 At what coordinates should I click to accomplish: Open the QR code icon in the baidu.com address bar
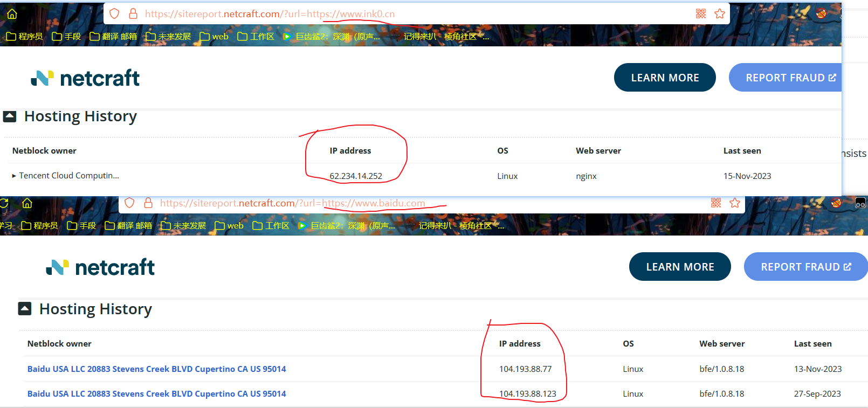[716, 203]
